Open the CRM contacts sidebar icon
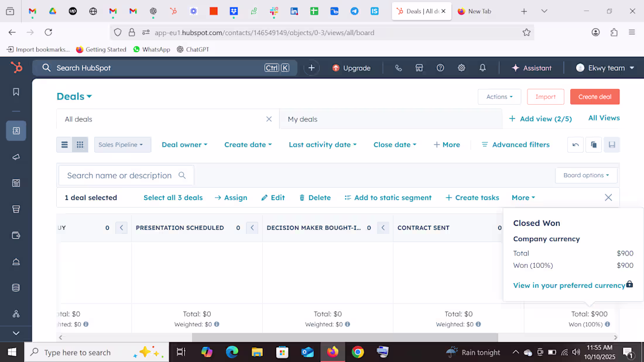644x362 pixels. tap(16, 130)
